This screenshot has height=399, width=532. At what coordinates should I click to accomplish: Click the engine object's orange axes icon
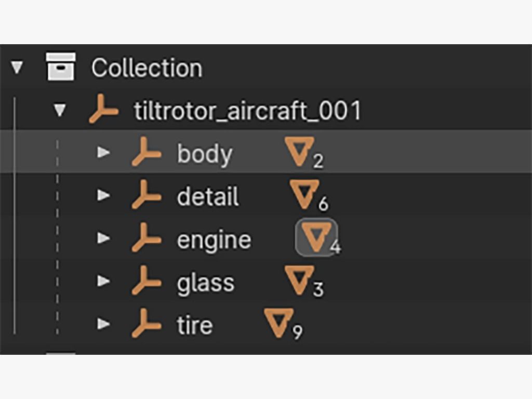147,239
